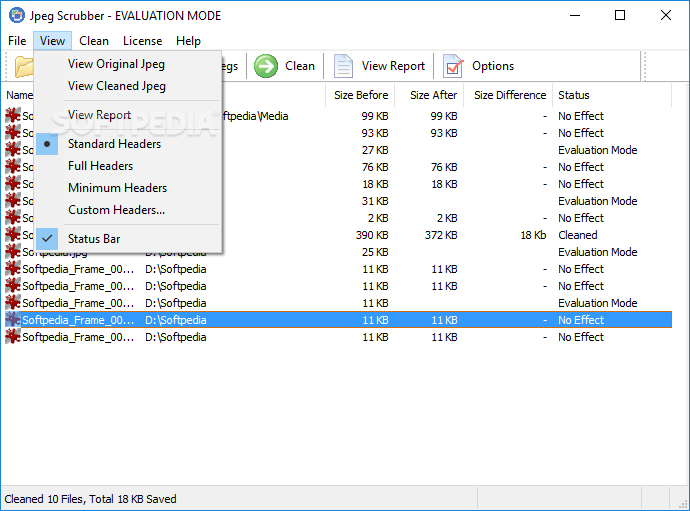Click No Effect status of 99 KB row

(x=581, y=116)
